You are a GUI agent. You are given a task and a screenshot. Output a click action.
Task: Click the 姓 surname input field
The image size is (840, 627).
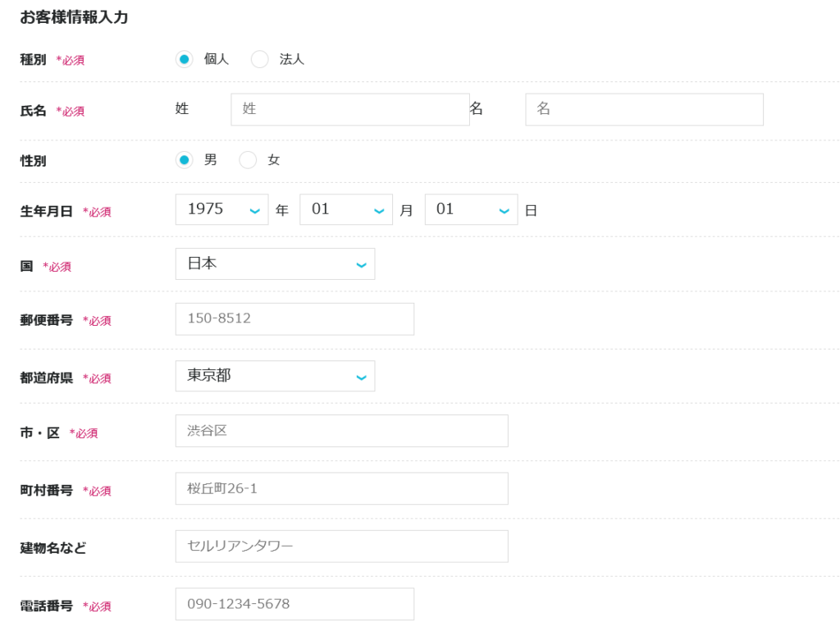350,109
